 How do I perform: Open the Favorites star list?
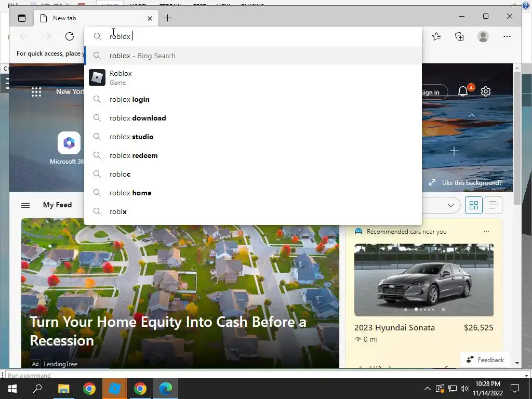436,36
